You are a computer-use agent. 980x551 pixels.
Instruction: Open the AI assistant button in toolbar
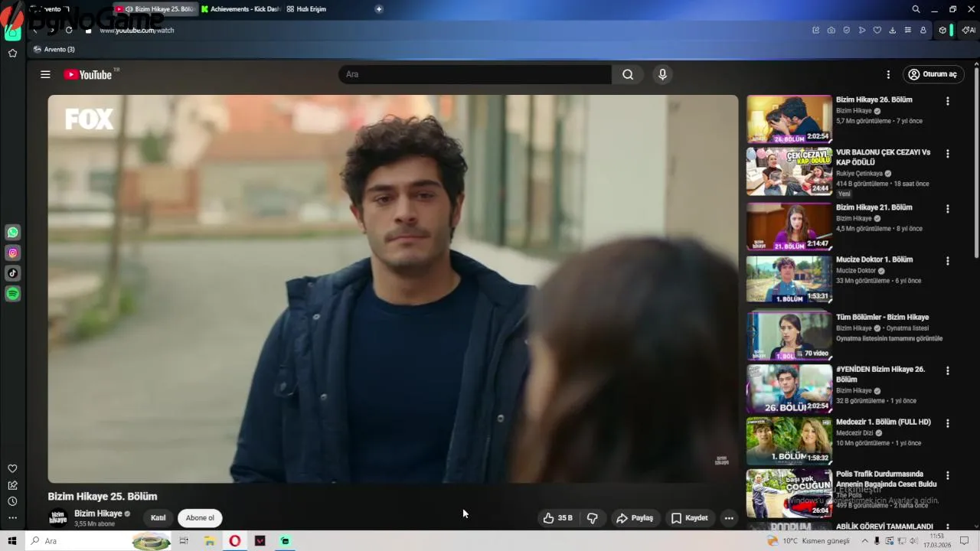pos(969,30)
